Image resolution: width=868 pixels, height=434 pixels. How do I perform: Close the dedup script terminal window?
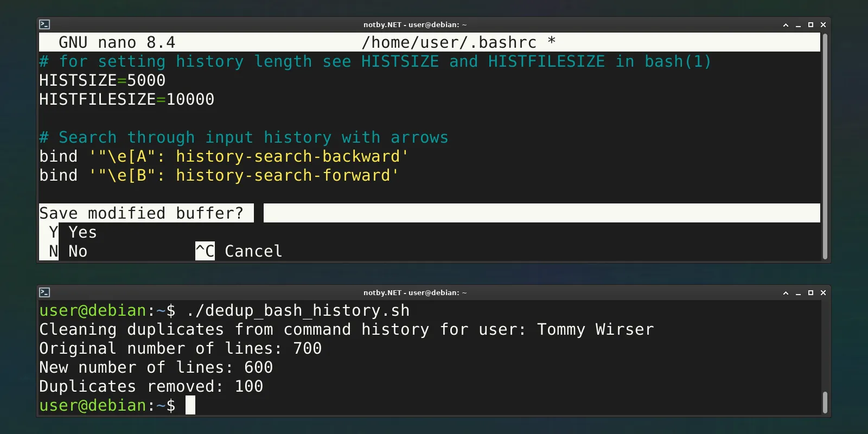click(823, 293)
